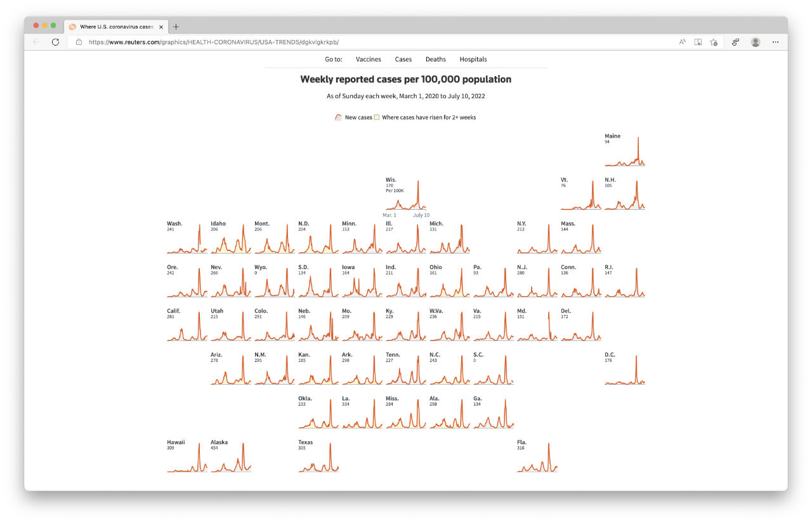Open a new tab with plus button

pos(176,27)
